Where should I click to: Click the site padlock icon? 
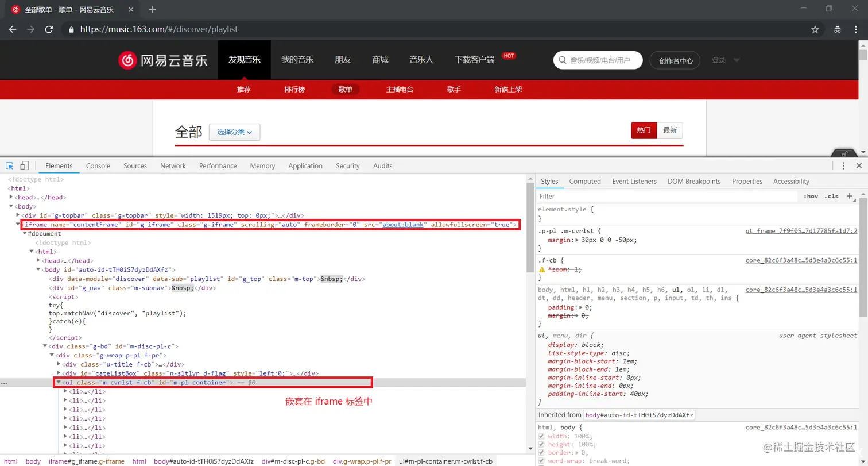(x=71, y=29)
